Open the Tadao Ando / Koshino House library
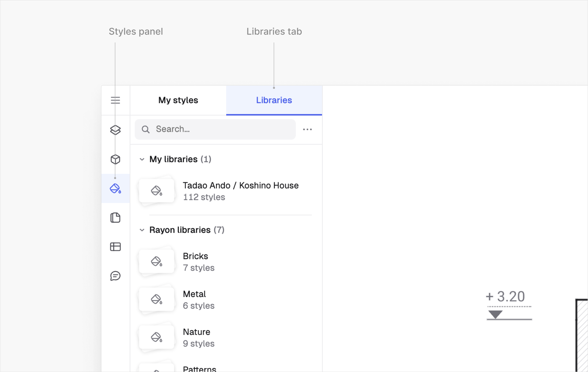The height and width of the screenshot is (372, 588). 240,191
